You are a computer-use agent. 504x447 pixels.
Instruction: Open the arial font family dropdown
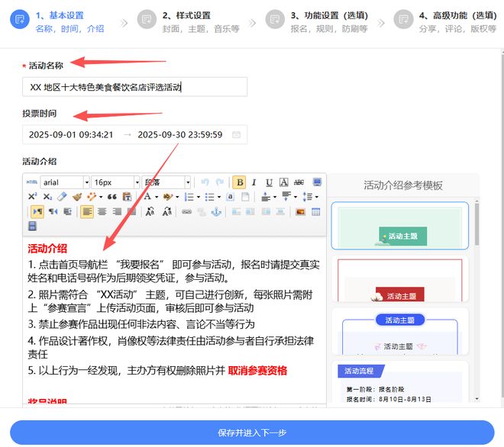[x=65, y=182]
